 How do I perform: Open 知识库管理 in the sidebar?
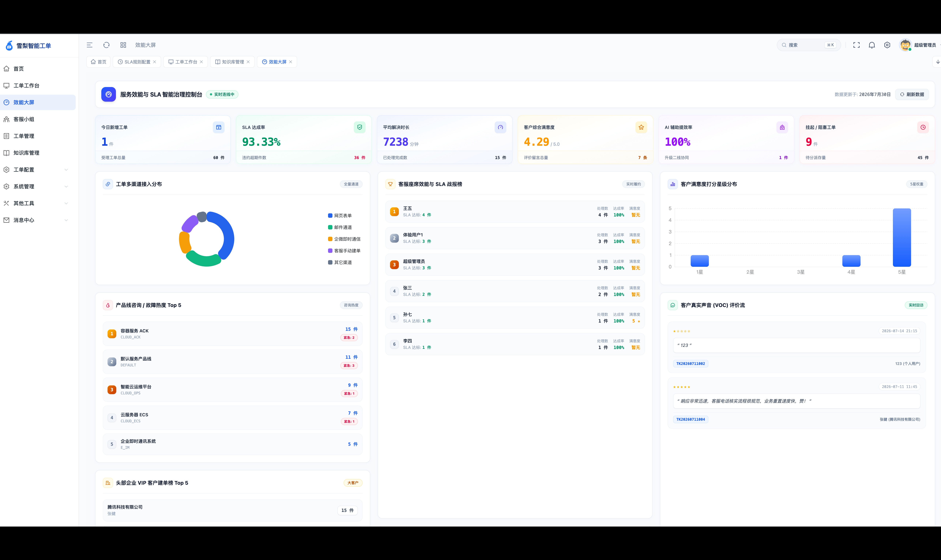click(x=38, y=153)
